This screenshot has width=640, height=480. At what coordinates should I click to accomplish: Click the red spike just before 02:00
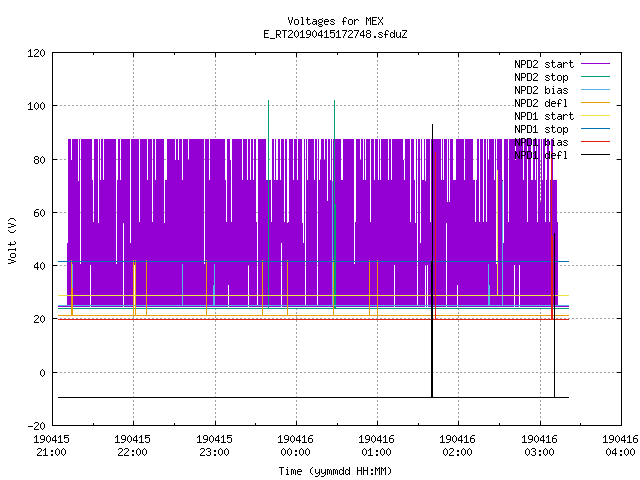[x=436, y=235]
